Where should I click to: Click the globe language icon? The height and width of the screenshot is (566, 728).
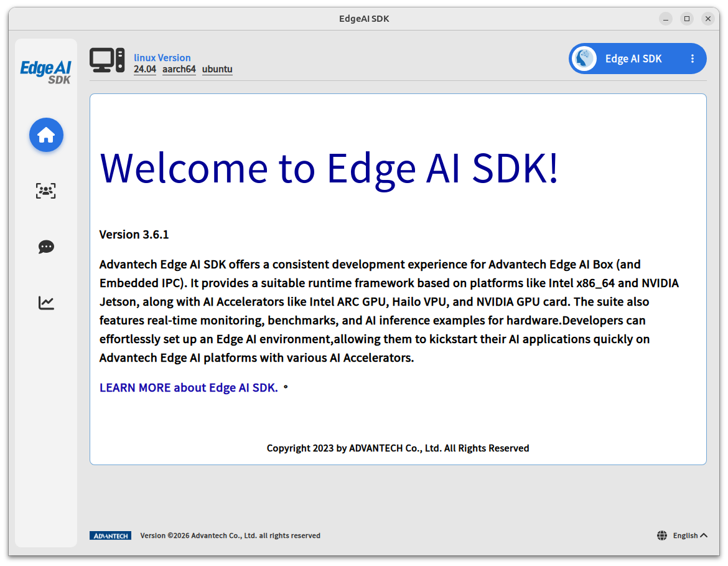click(662, 535)
